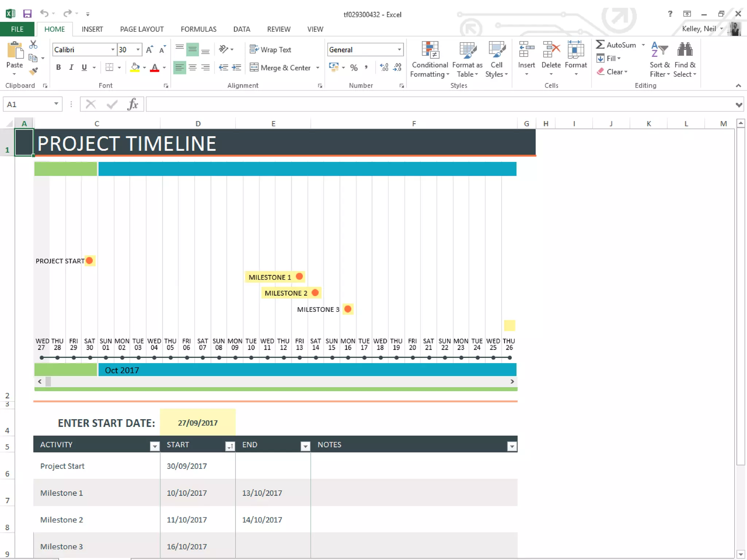The width and height of the screenshot is (747, 560).
Task: Open the ACTIVITY column filter dropdown
Action: click(155, 446)
